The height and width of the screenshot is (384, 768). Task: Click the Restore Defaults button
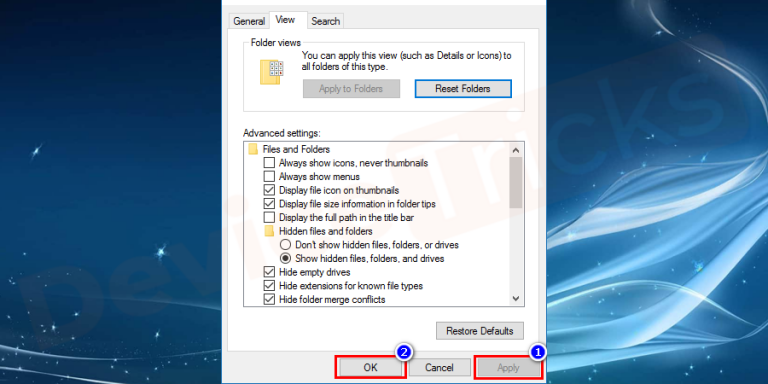click(480, 331)
